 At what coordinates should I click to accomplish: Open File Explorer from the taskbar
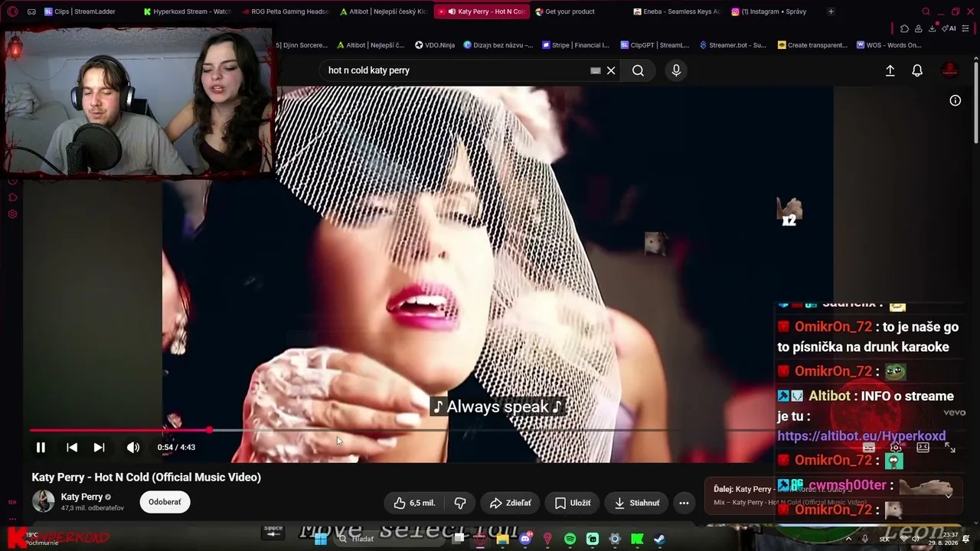point(502,539)
